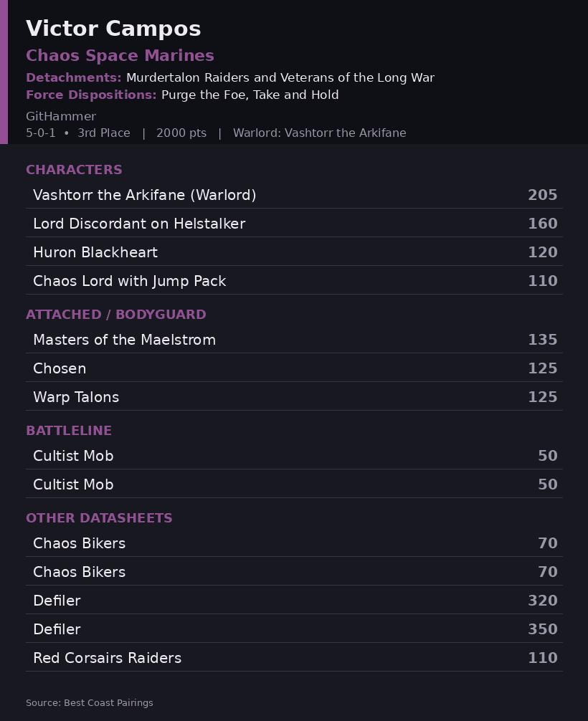Open the Red Corsairs Raiders row
Image resolution: width=588 pixels, height=721 pixels.
(294, 657)
